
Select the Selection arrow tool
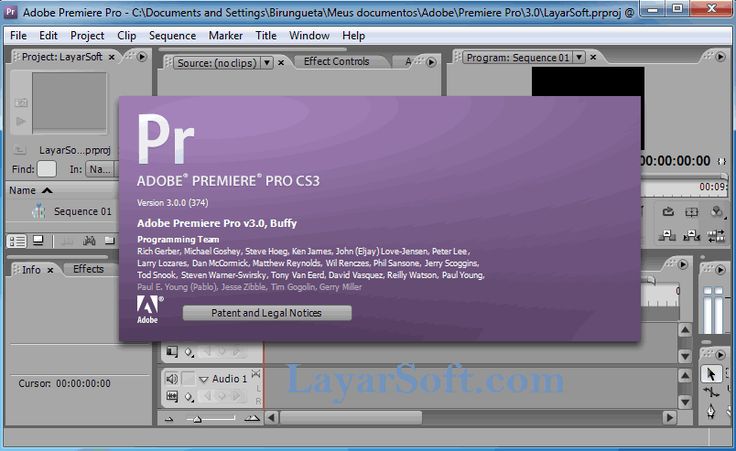tap(711, 374)
